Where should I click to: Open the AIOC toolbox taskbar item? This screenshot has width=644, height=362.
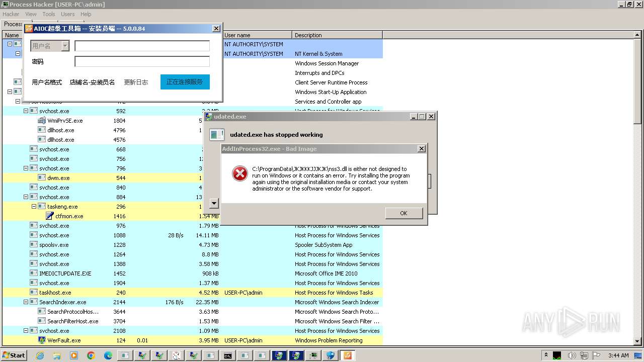[348, 355]
